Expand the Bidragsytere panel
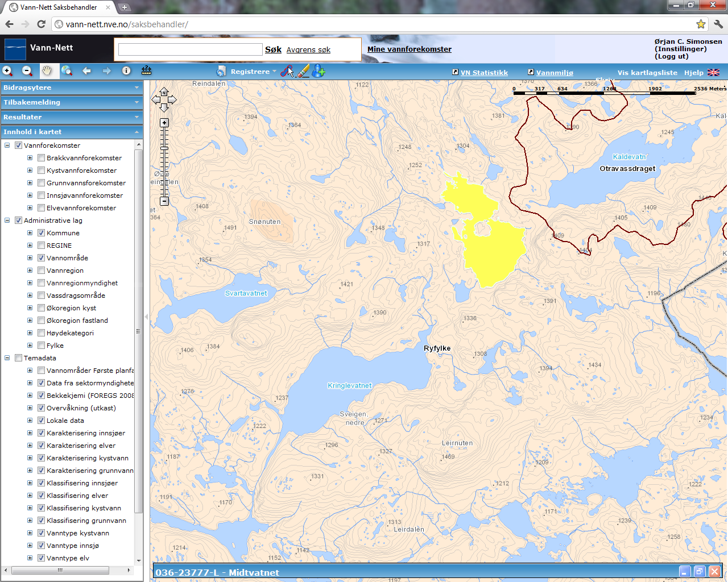The height and width of the screenshot is (582, 728). tap(72, 88)
